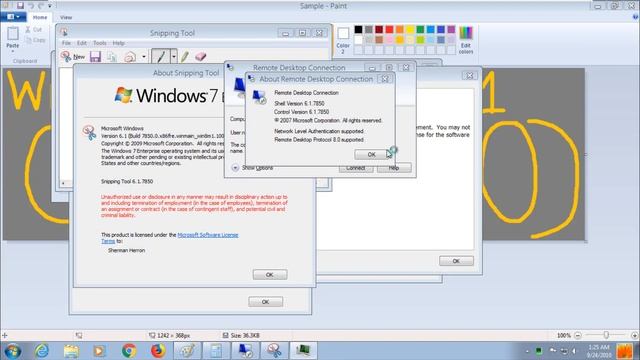Open the Help menu in Snipping Tool

(118, 43)
